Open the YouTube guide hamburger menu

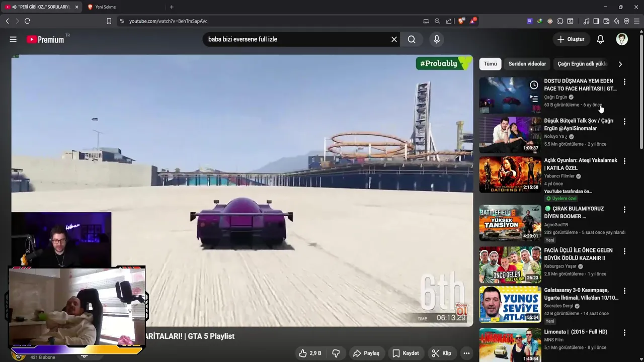pyautogui.click(x=13, y=39)
